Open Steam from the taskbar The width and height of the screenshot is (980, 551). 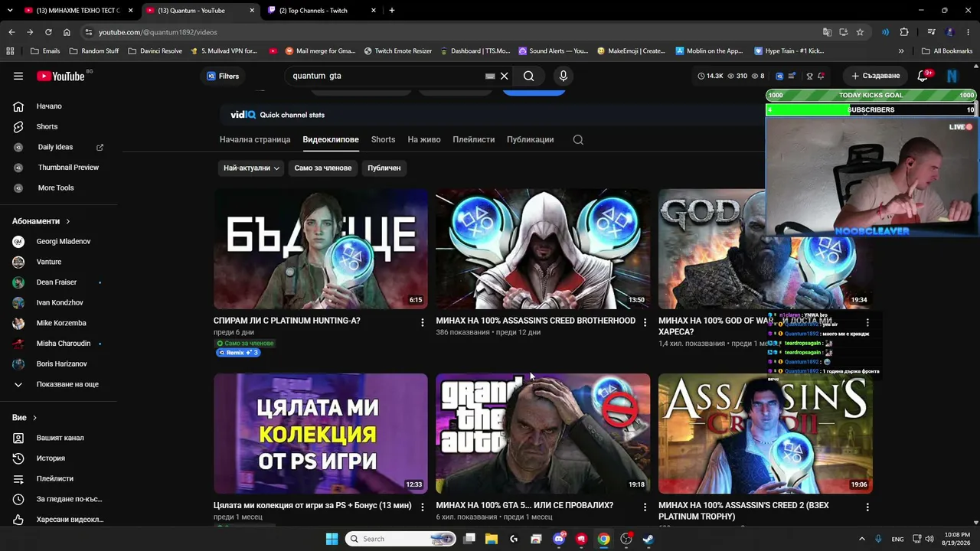[648, 539]
